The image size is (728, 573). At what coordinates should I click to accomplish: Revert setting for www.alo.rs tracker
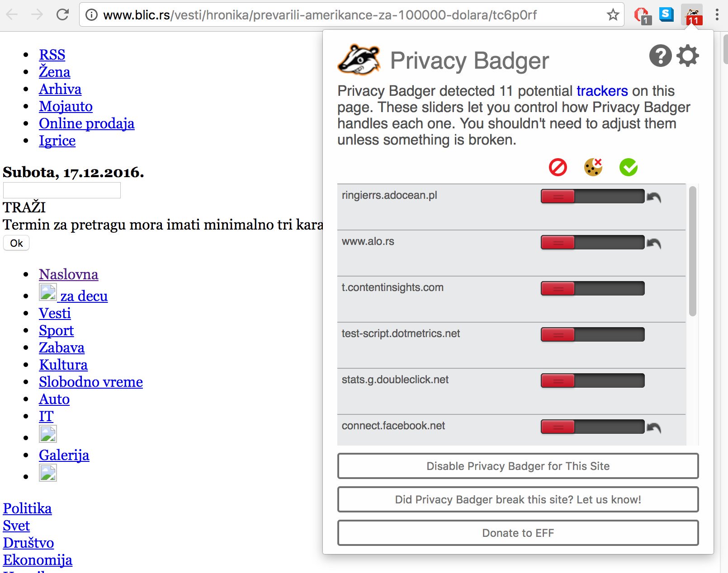(654, 243)
